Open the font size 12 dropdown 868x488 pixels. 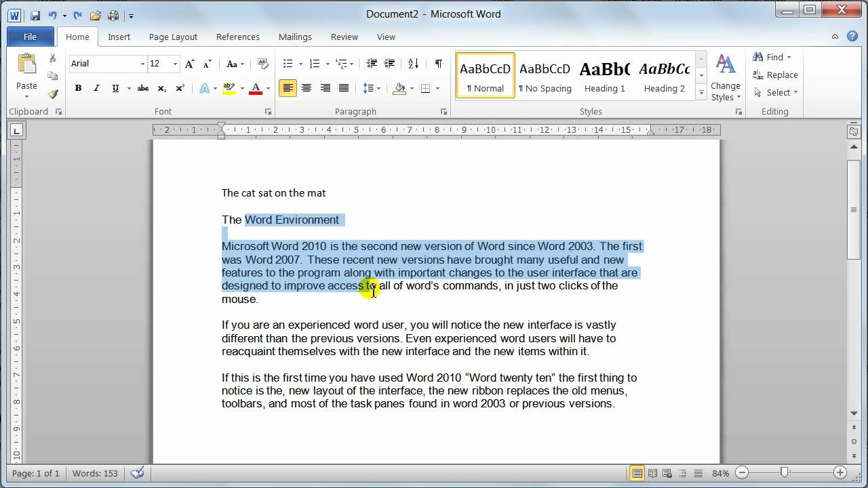175,64
